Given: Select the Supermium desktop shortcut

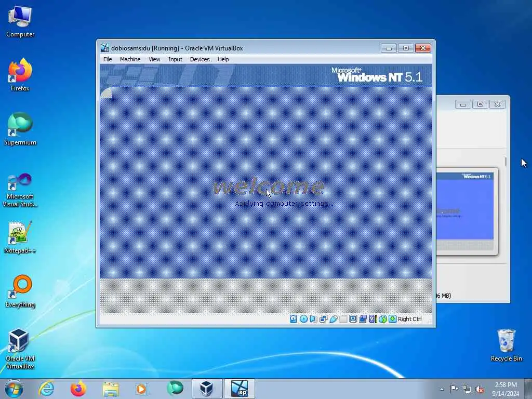Looking at the screenshot, I should (20, 129).
